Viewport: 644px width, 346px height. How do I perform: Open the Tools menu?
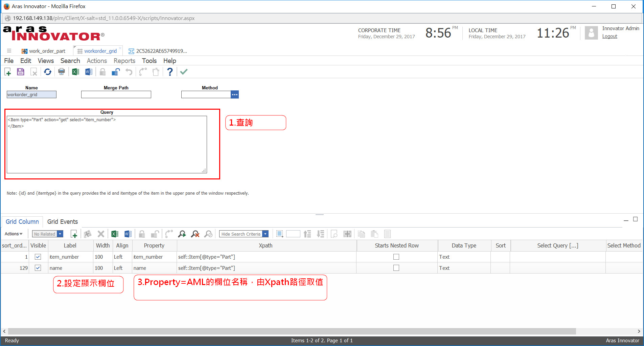coord(149,61)
